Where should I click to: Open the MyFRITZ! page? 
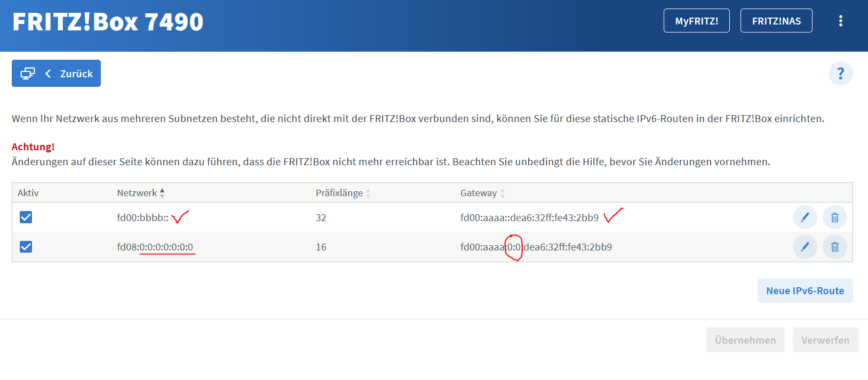click(696, 21)
